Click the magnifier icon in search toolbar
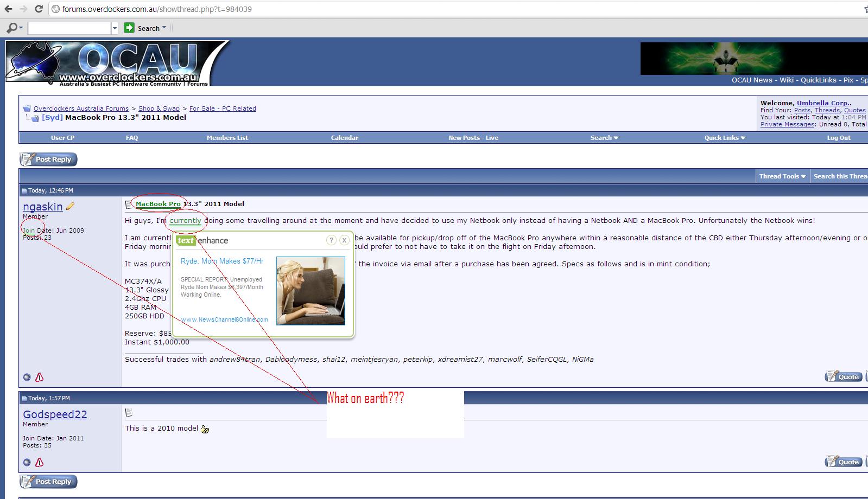 coord(12,28)
